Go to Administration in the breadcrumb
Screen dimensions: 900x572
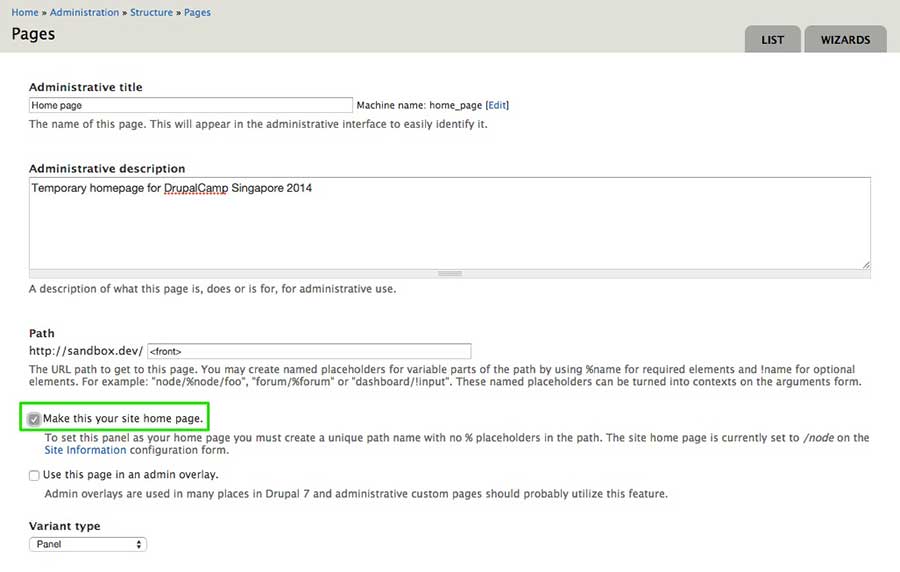click(x=84, y=12)
